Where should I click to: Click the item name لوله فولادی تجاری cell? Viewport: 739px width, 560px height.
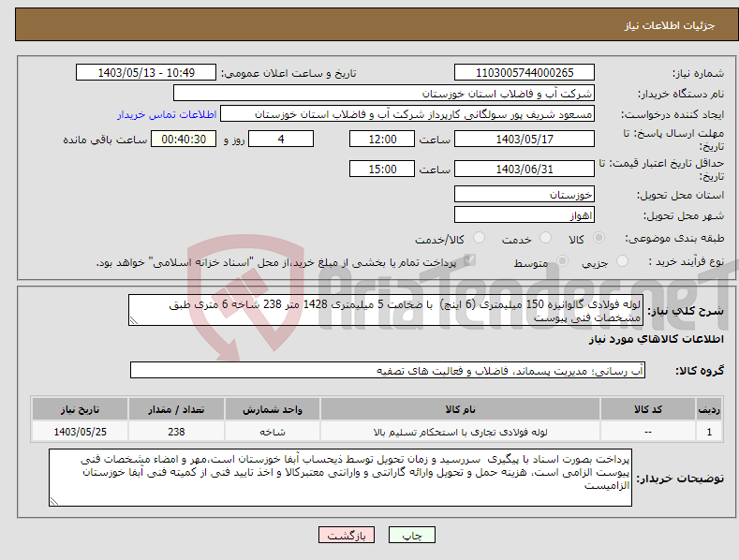point(460,432)
